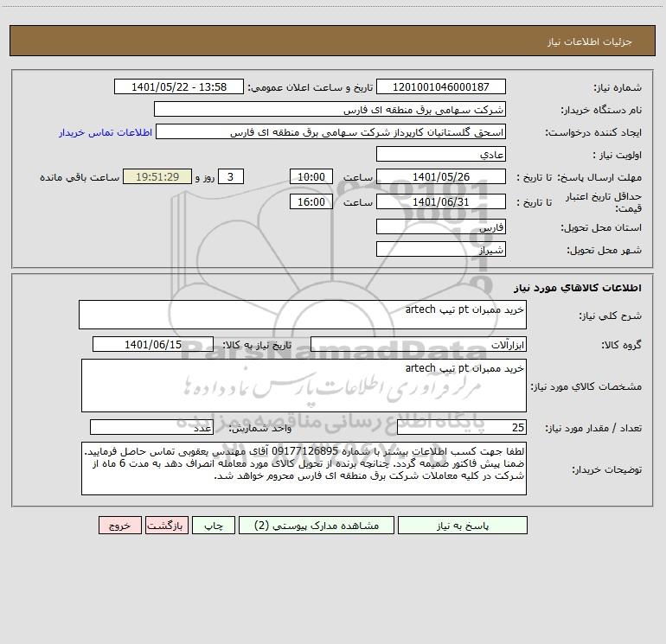Click remaining time countdown 19:51:29
Screen dimensions: 666x644
pyautogui.click(x=157, y=176)
